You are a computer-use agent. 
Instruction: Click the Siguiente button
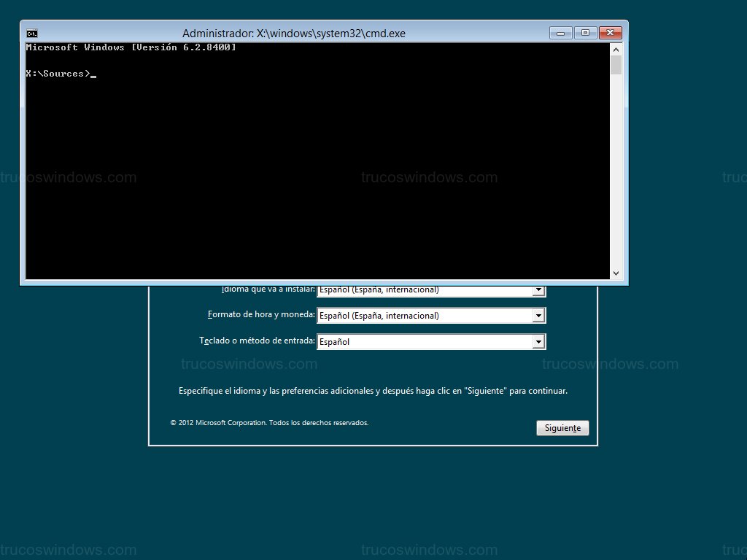click(x=562, y=428)
